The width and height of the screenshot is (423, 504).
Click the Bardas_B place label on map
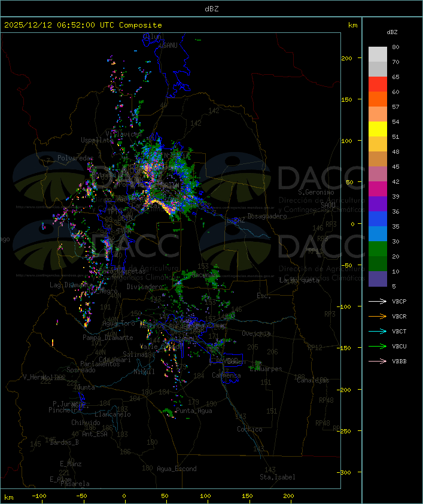pyautogui.click(x=64, y=442)
